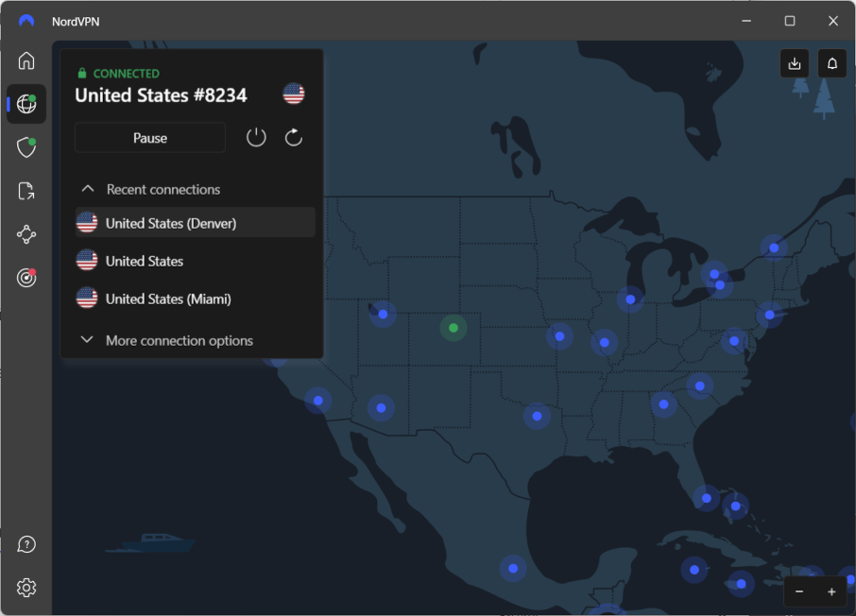This screenshot has height=616, width=856.
Task: Click the server name United States #8234
Action: (161, 95)
